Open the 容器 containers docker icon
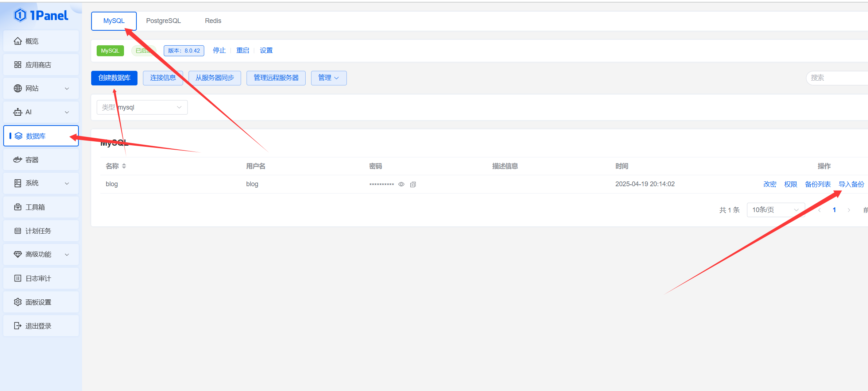868x391 pixels. coord(18,160)
